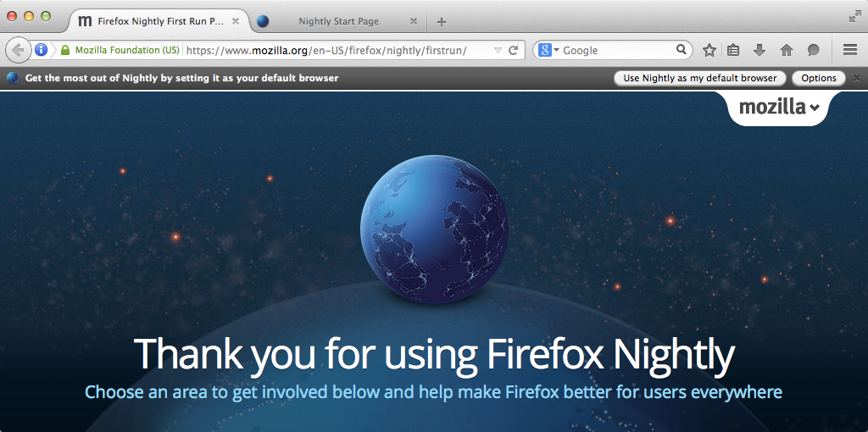Open Options in the notification bar
This screenshot has height=432, width=868.
pyautogui.click(x=819, y=78)
